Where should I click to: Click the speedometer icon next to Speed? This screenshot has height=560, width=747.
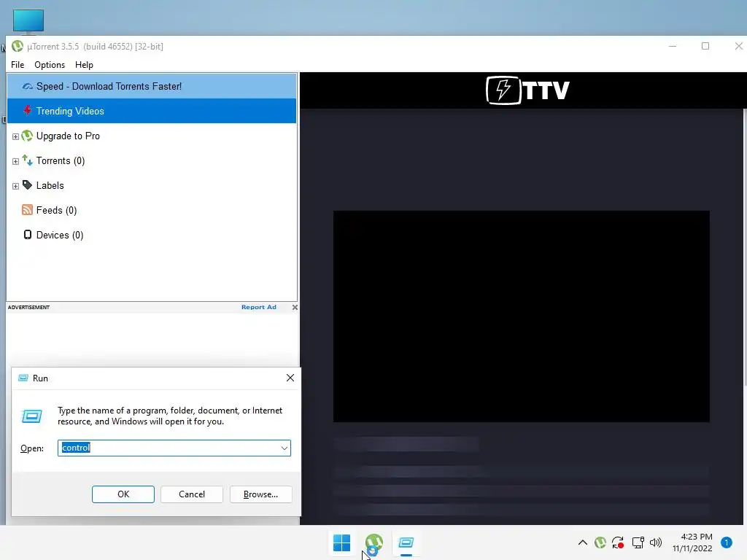(28, 86)
